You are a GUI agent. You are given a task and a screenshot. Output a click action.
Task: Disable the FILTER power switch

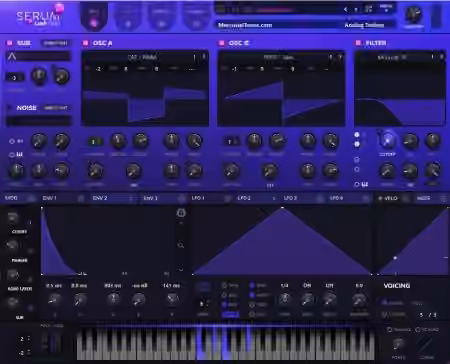[x=358, y=43]
